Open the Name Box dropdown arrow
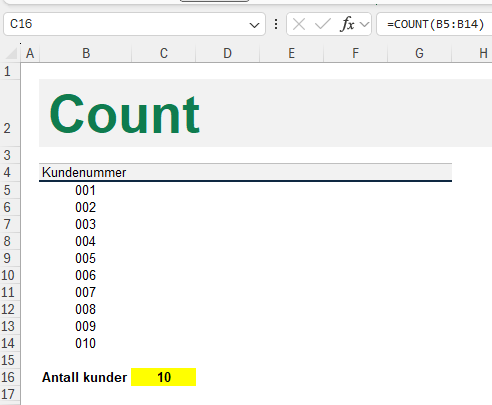The width and height of the screenshot is (492, 405). (254, 25)
